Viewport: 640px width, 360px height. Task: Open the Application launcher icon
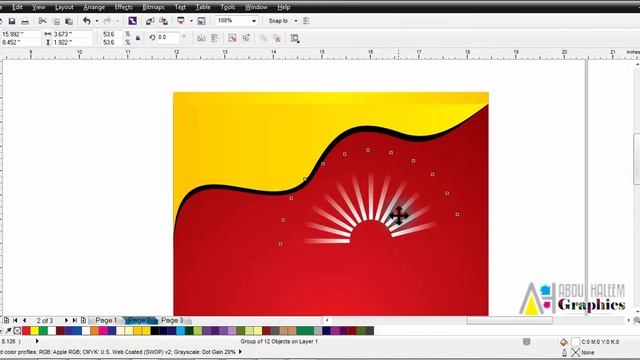coord(181,20)
